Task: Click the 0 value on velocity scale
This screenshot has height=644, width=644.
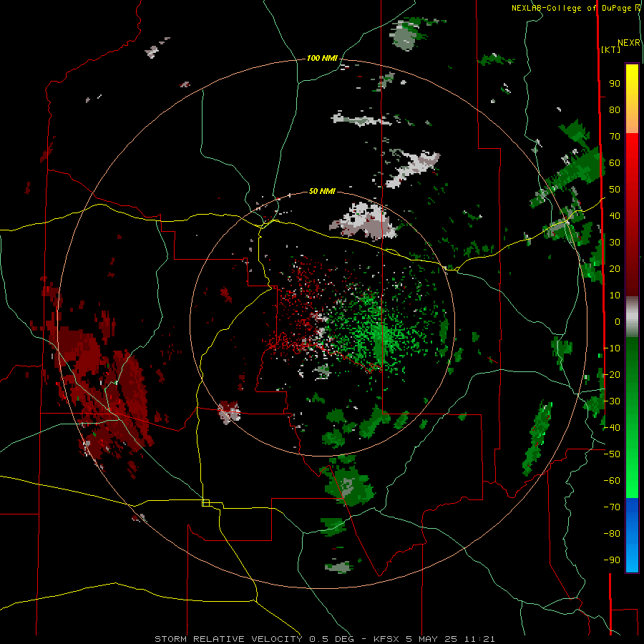Action: [x=618, y=322]
